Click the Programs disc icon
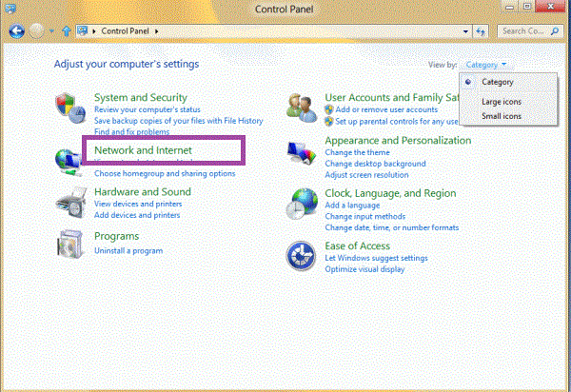This screenshot has width=571, height=392. (69, 245)
